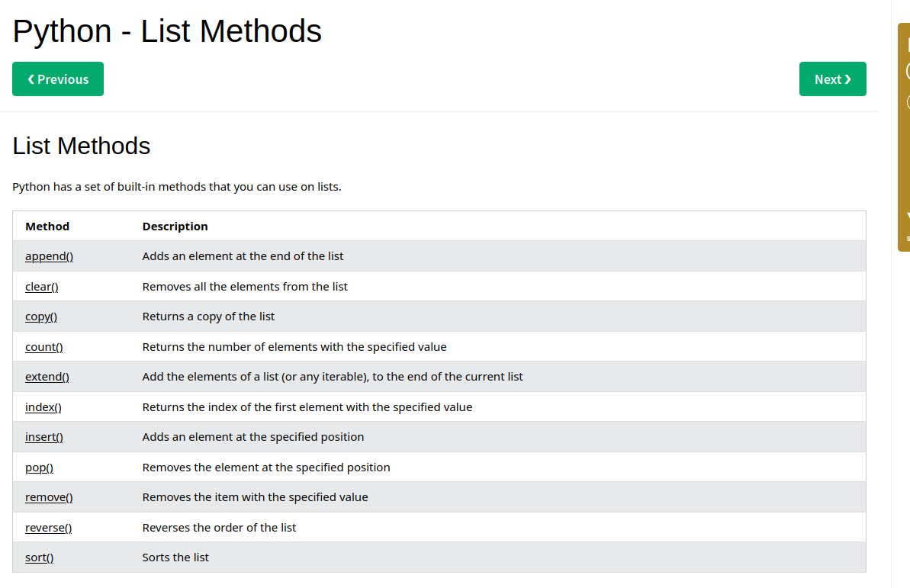910x588 pixels.
Task: Open the append() method link
Action: (49, 256)
